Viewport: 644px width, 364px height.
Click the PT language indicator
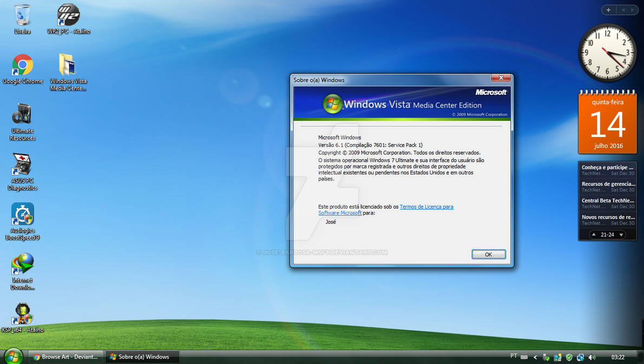[514, 356]
